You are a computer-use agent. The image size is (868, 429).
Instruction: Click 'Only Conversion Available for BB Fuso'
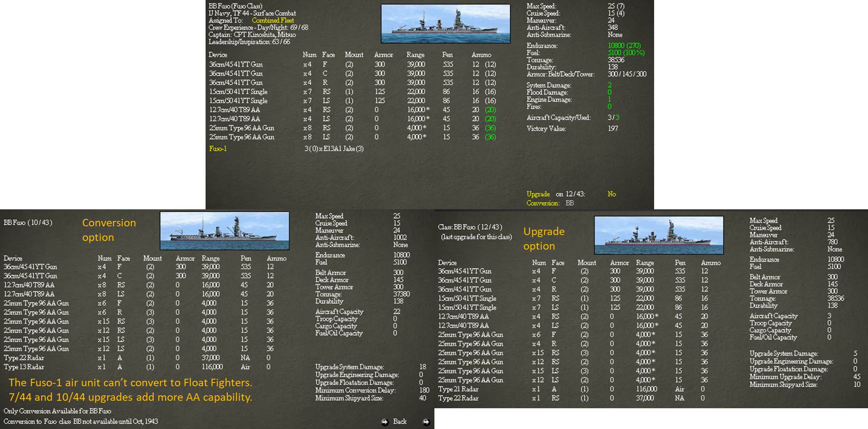(x=57, y=411)
